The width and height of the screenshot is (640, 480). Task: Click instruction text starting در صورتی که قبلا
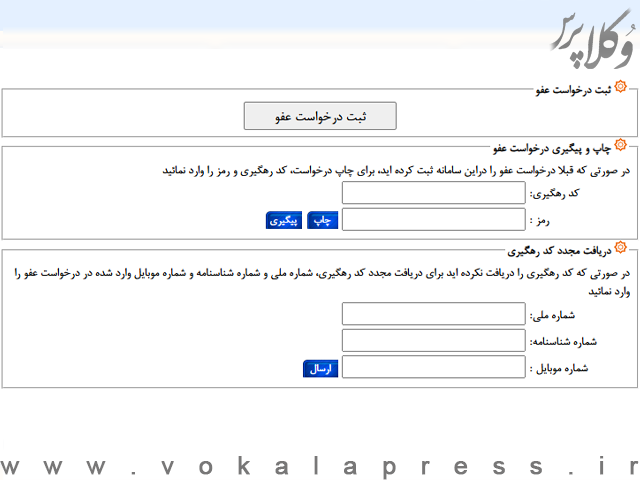tap(396, 171)
